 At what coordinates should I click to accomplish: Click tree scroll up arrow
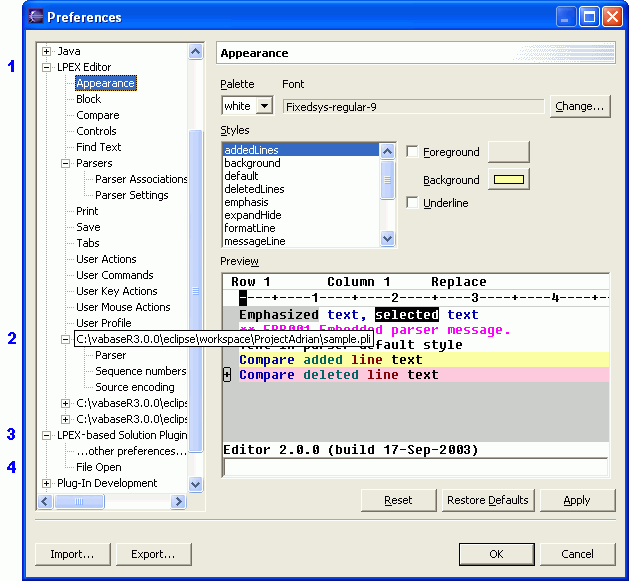pyautogui.click(x=195, y=51)
